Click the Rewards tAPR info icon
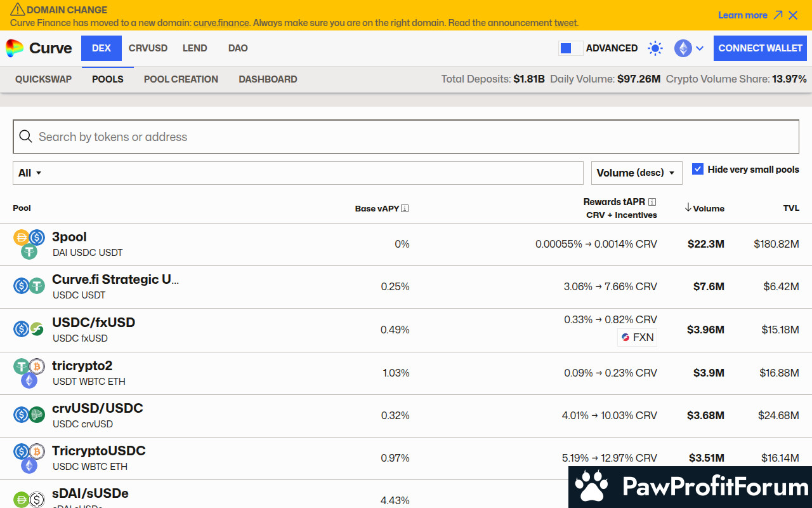The image size is (812, 508). tap(652, 202)
